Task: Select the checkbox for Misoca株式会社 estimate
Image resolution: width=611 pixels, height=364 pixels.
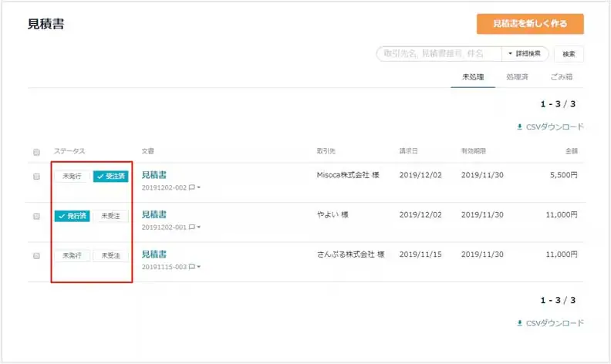Action: pos(36,177)
